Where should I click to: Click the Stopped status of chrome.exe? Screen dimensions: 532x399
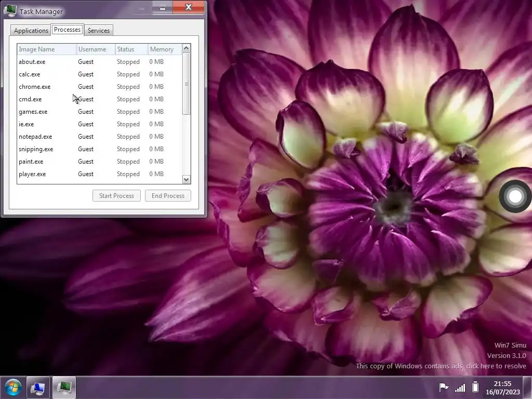point(128,87)
